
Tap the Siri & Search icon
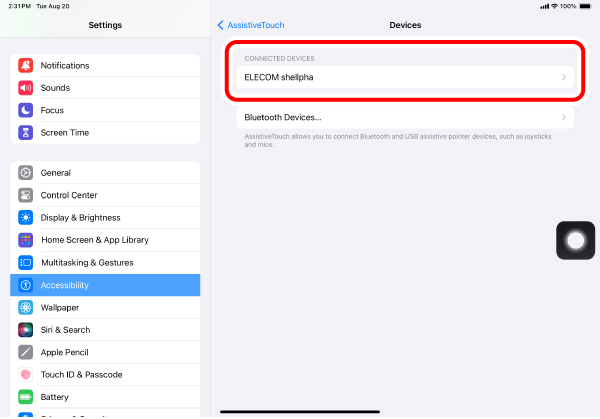26,330
